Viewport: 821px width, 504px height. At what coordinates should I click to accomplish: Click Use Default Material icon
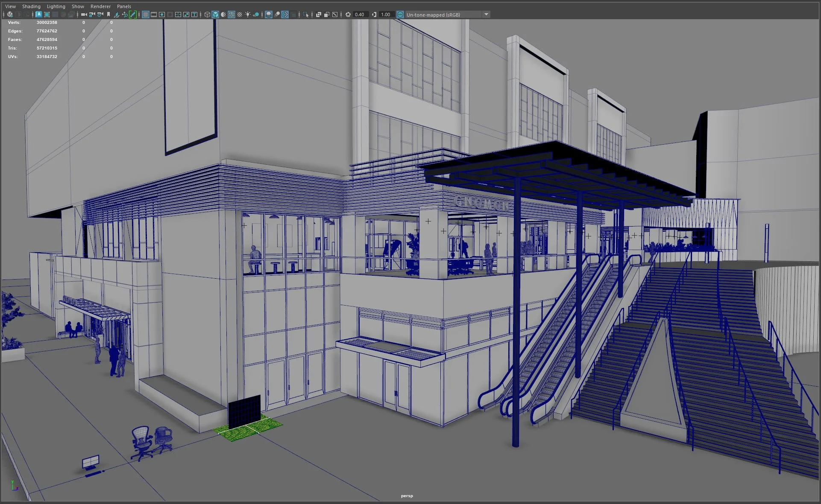point(223,15)
